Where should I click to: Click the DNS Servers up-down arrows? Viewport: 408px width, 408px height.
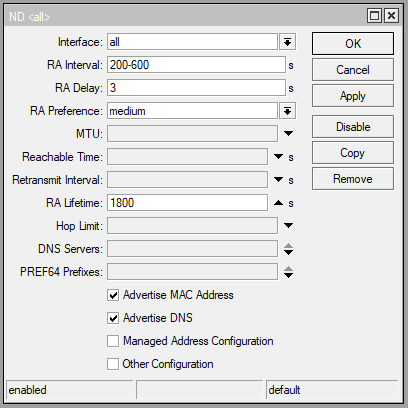[288, 249]
